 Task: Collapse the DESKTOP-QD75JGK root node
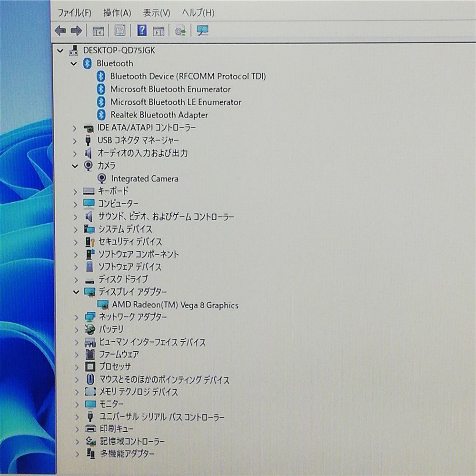[60, 51]
